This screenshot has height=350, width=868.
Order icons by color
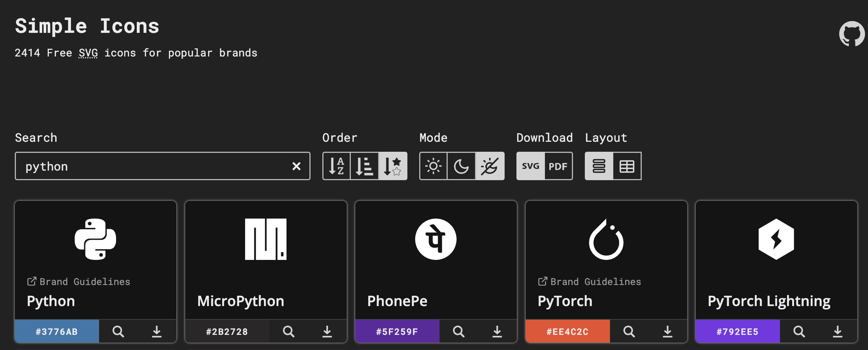[x=365, y=166]
